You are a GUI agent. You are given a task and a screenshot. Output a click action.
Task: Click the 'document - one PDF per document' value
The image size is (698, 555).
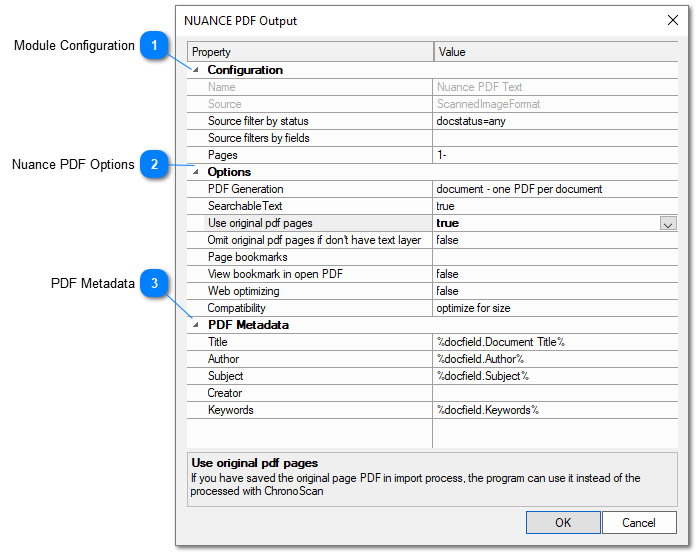pos(555,189)
